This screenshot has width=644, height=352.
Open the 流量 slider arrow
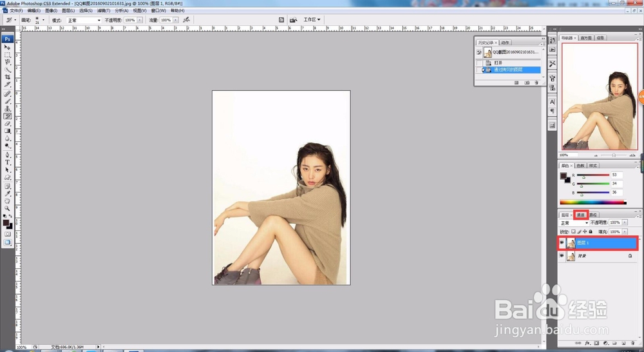175,20
